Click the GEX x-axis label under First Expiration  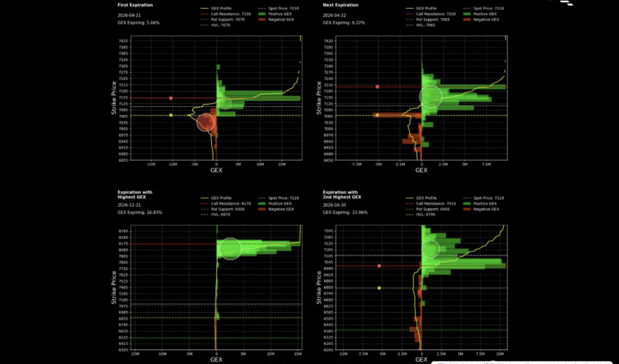216,170
